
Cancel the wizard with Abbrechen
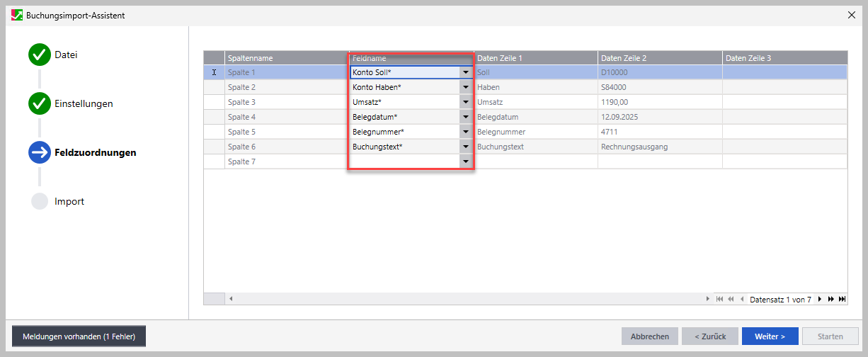(x=650, y=336)
